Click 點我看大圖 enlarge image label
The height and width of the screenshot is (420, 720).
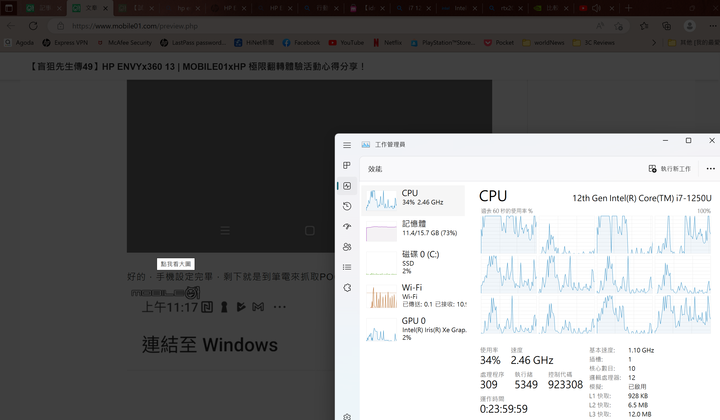click(x=176, y=264)
